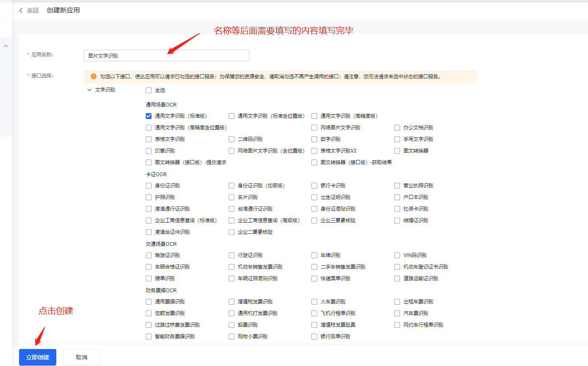Viewport: 588px width, 366px height.
Task: Tick the 银行卡识别 checkbox
Action: pyautogui.click(x=314, y=186)
